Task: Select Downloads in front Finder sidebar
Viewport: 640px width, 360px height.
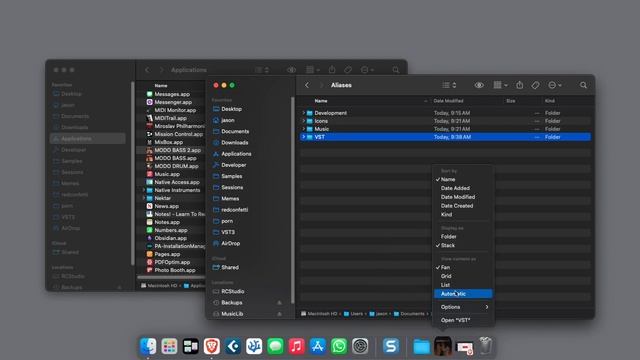Action: (x=235, y=142)
